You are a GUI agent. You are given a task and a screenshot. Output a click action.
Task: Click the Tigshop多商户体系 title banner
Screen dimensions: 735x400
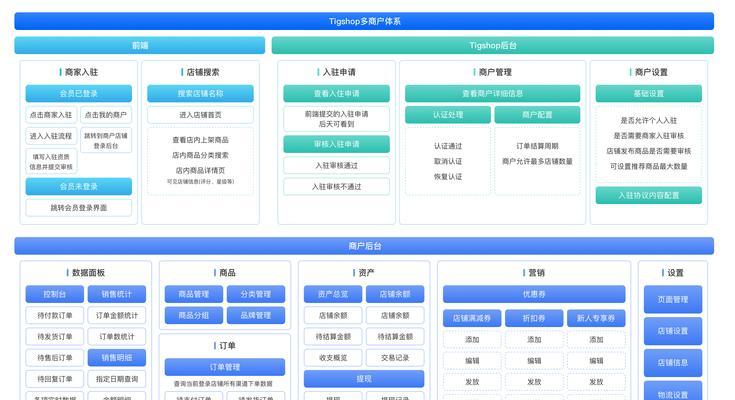click(x=364, y=21)
